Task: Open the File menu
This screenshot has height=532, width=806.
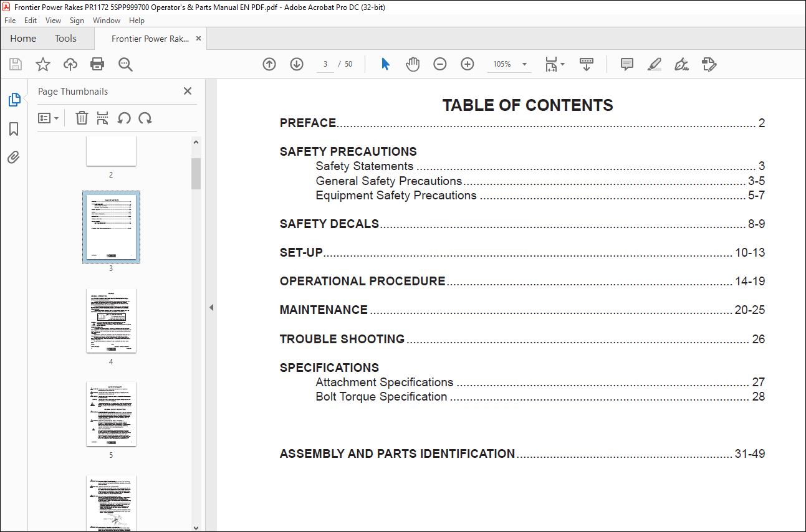Action: coord(10,21)
